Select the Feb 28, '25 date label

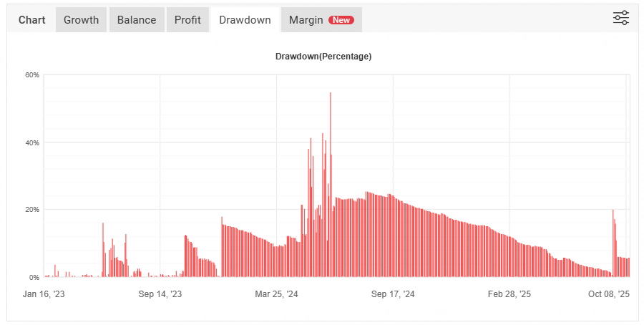point(509,294)
